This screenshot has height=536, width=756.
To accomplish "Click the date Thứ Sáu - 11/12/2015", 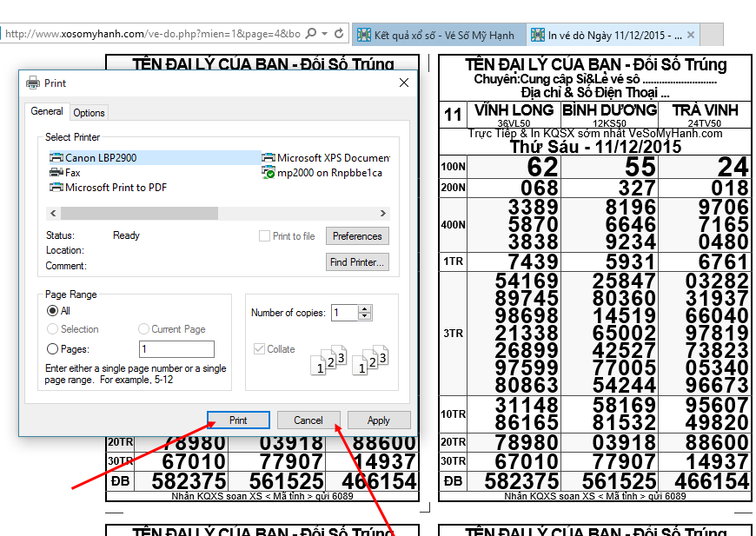I will 596,147.
